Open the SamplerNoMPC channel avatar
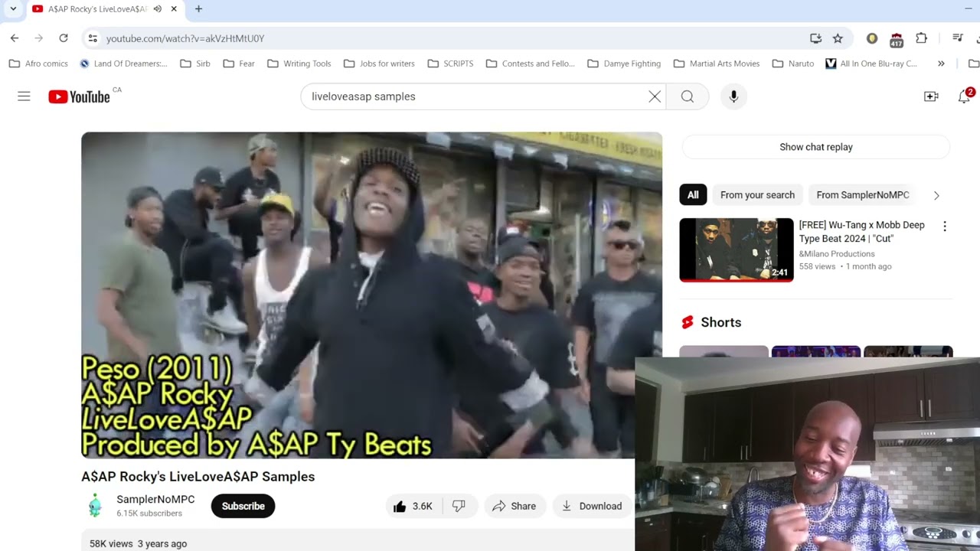This screenshot has height=551, width=980. click(95, 505)
